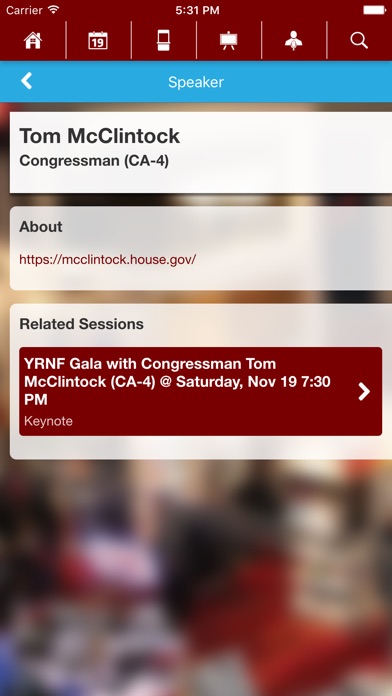
Task: Expand session with right chevron arrow
Action: tap(364, 392)
